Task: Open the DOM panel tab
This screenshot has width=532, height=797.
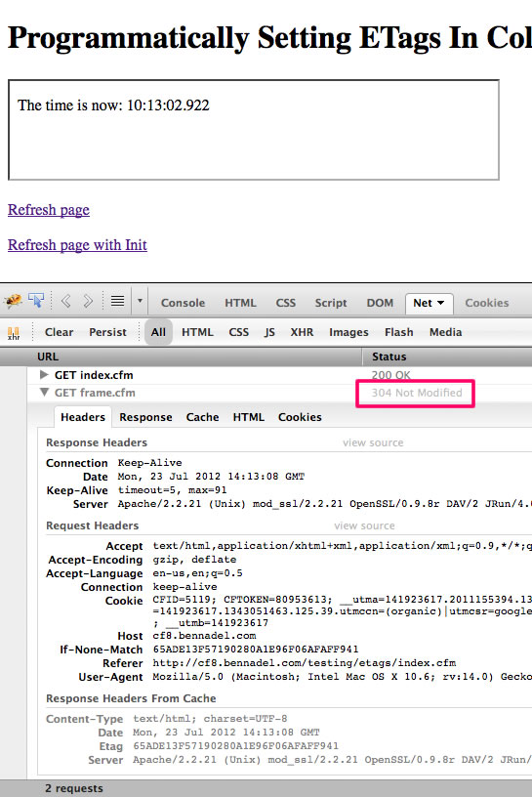Action: (x=380, y=303)
